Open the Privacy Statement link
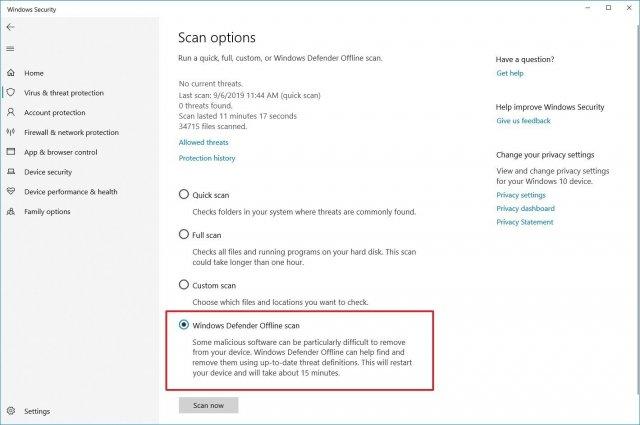This screenshot has height=425, width=640. [x=524, y=222]
